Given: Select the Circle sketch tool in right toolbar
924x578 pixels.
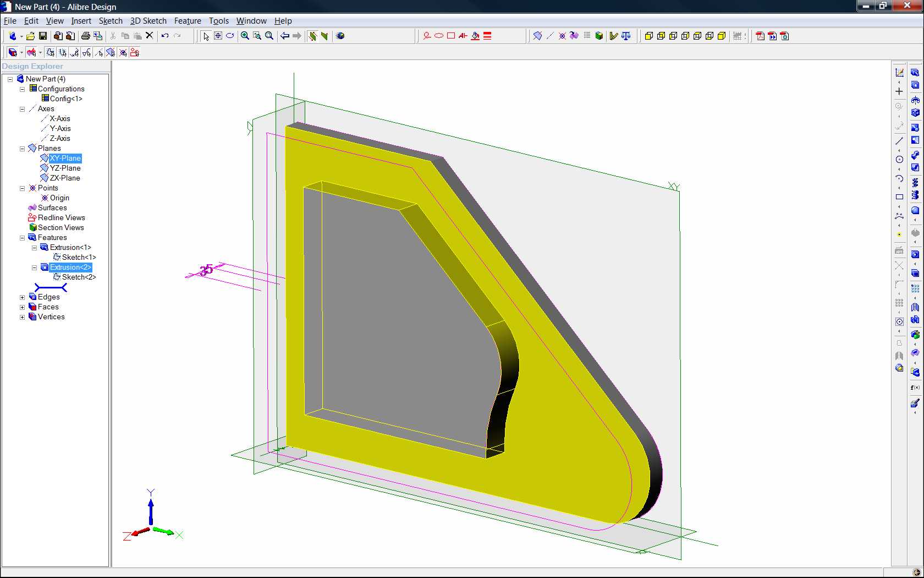Looking at the screenshot, I should (899, 159).
